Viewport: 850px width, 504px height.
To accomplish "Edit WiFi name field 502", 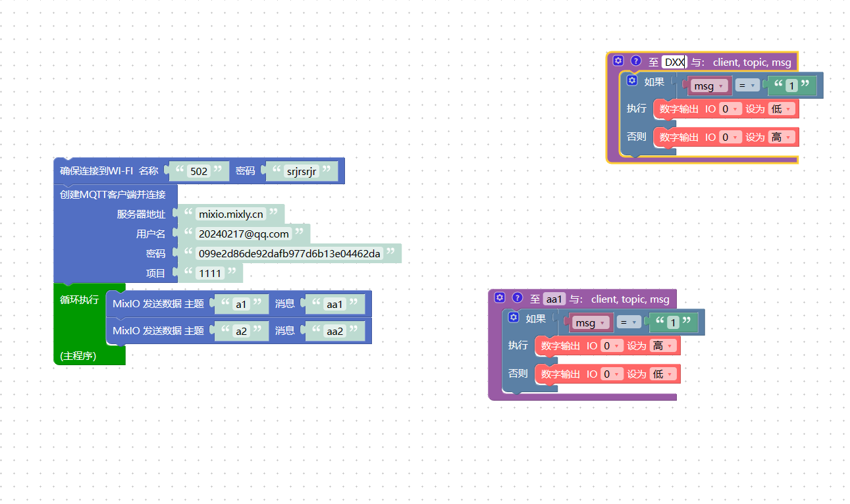I will click(199, 172).
